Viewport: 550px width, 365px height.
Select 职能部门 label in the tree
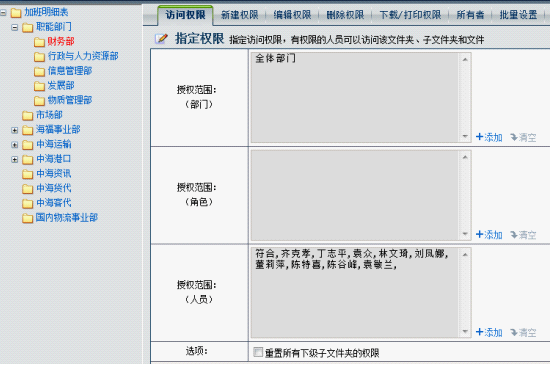(x=54, y=27)
